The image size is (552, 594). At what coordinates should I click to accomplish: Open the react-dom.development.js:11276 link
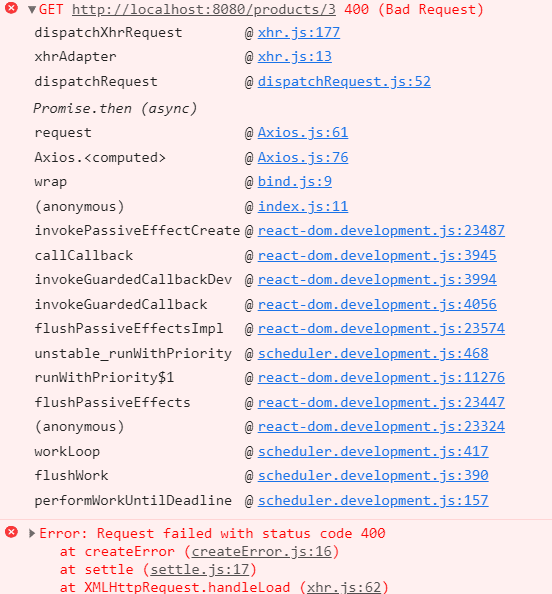click(x=381, y=378)
